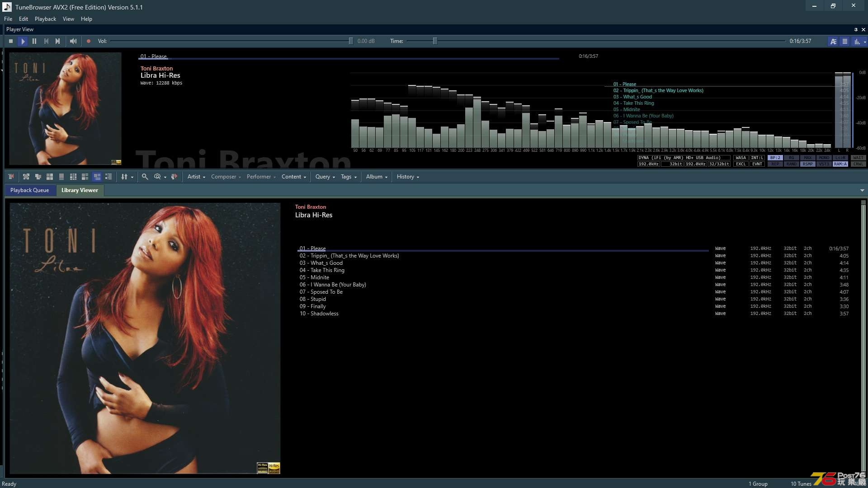The image size is (868, 488).
Task: Toggle the text info display icon in player view
Action: click(833, 41)
